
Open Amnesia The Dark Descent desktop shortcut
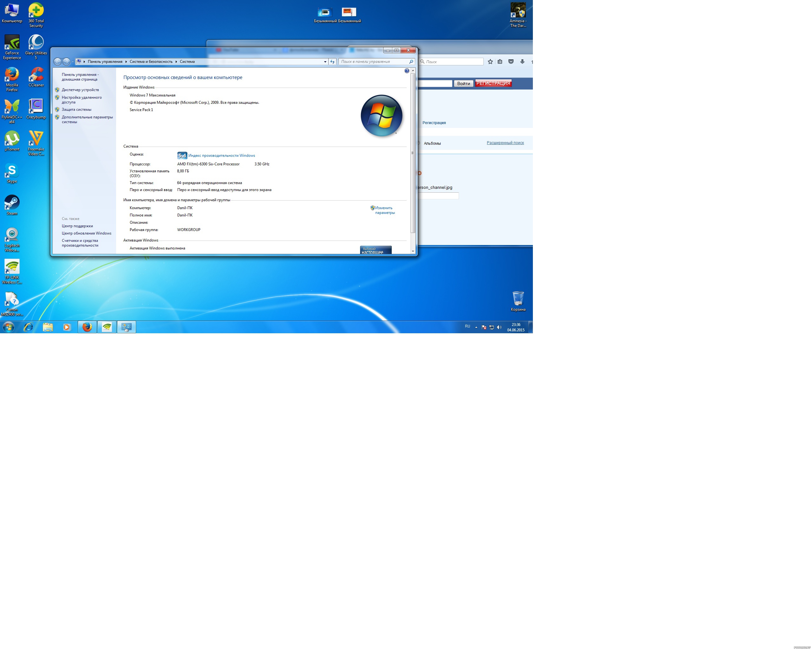(x=518, y=15)
